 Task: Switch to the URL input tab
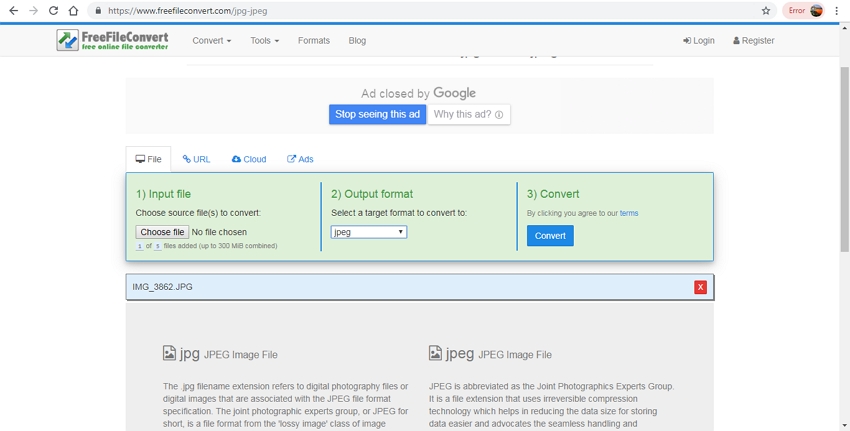click(x=196, y=159)
